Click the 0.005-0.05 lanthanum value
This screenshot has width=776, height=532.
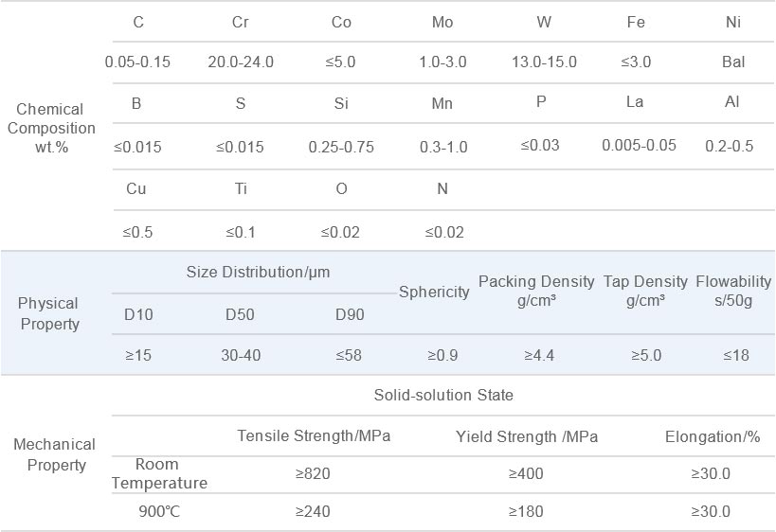pyautogui.click(x=639, y=146)
